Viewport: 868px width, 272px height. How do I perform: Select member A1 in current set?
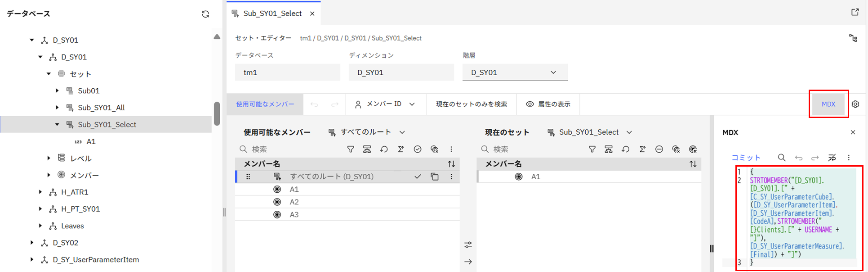click(x=589, y=177)
